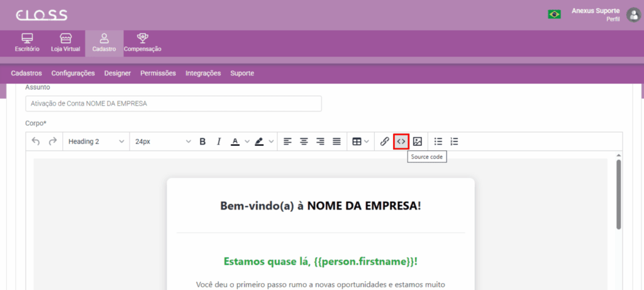The height and width of the screenshot is (290, 644).
Task: Click the Suporte menu link
Action: click(x=242, y=73)
